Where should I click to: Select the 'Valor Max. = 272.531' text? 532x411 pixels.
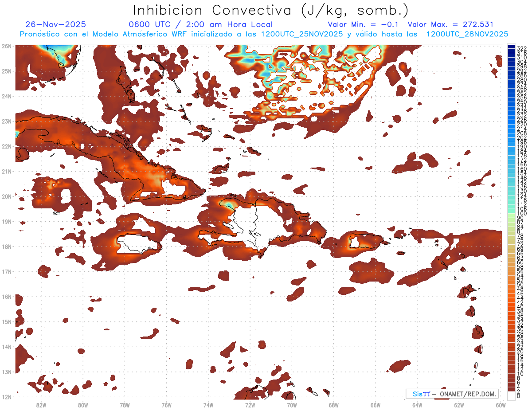coord(450,24)
